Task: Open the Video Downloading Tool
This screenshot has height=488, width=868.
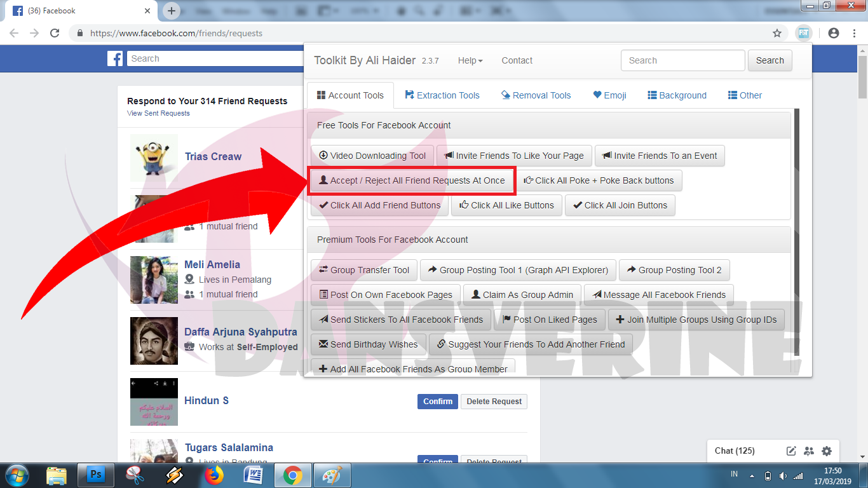Action: tap(372, 156)
